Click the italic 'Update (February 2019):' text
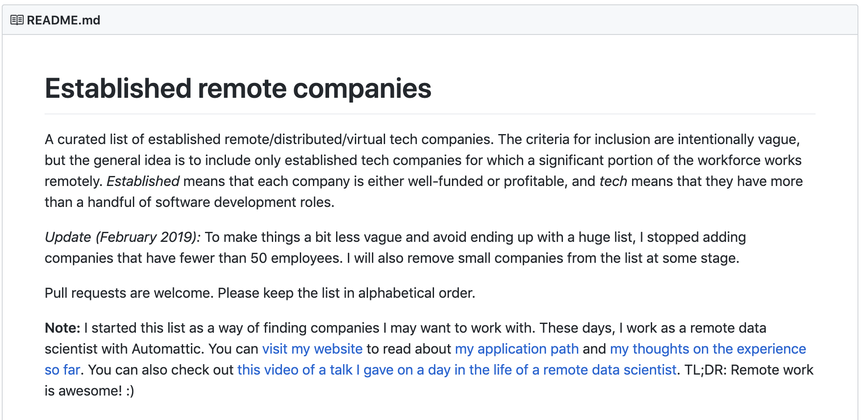Screen dimensions: 868x420 coord(122,237)
